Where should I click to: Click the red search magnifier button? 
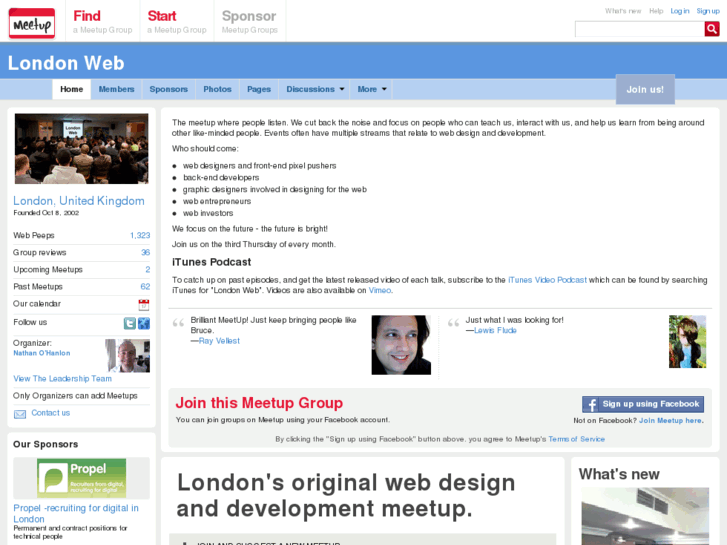(x=712, y=29)
